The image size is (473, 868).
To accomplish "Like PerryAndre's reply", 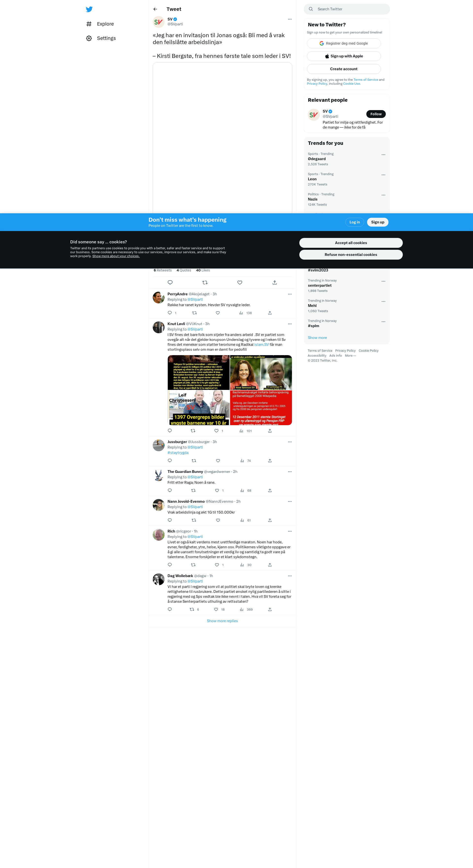I will 218,313.
